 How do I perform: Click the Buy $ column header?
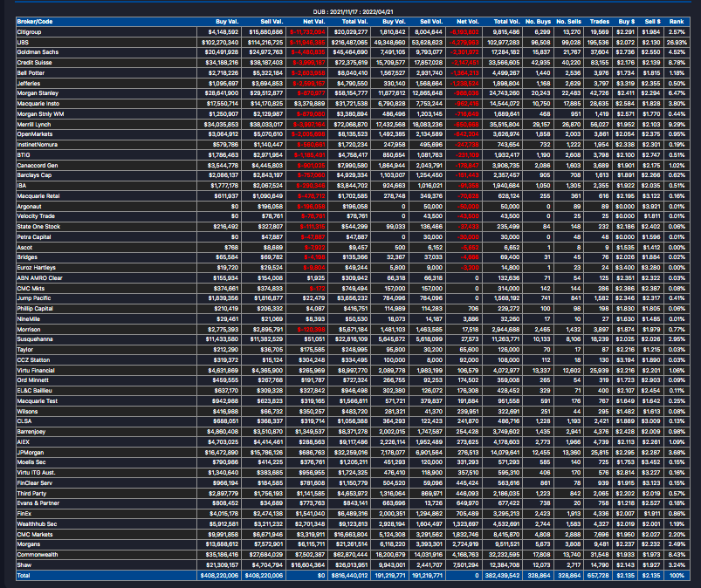point(627,22)
